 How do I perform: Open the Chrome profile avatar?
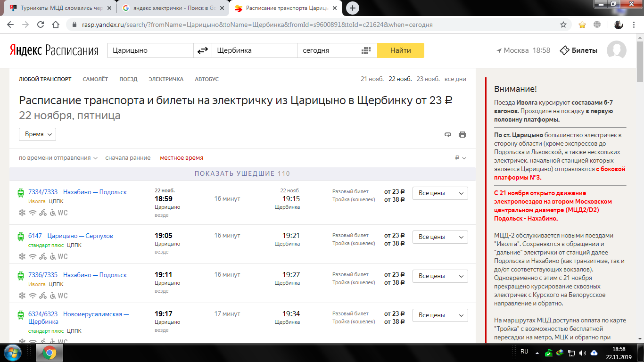[x=619, y=25]
